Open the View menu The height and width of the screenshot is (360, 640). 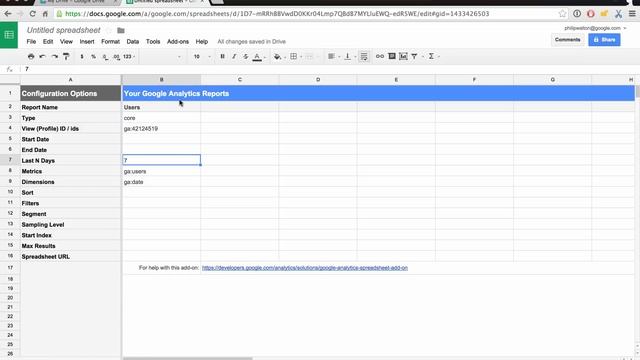[66, 42]
